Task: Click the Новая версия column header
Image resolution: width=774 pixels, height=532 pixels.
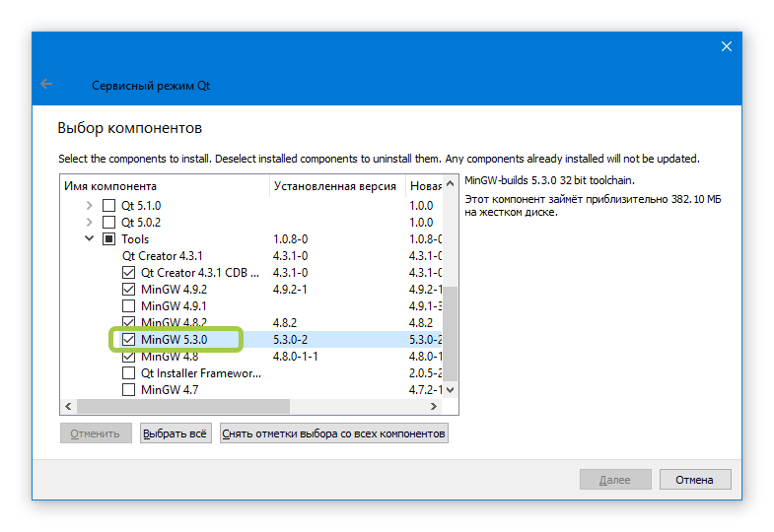Action: pos(424,186)
